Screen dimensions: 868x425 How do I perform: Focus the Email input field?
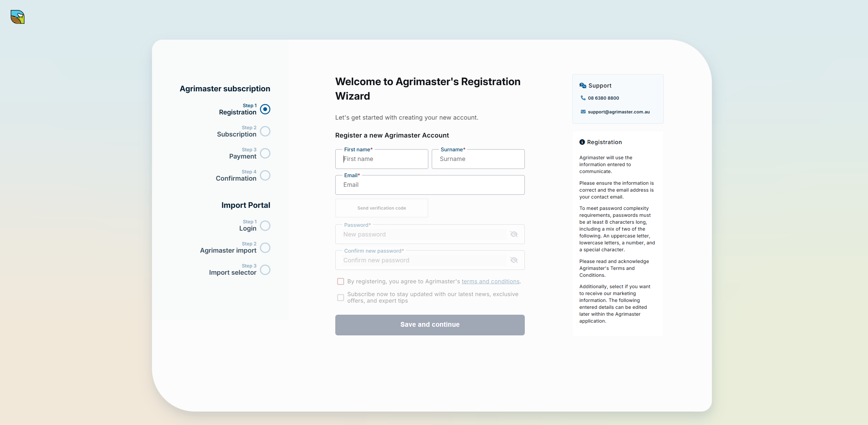tap(430, 185)
